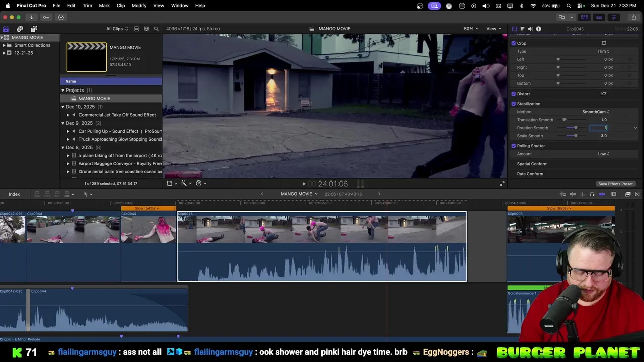The image size is (644, 362).
Task: Click the Save Effects Preset button
Action: click(615, 184)
